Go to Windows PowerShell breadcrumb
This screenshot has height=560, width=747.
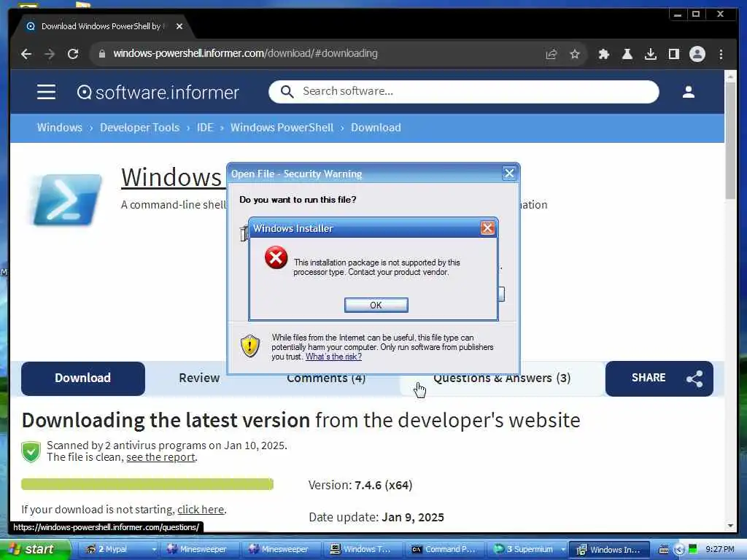click(282, 128)
